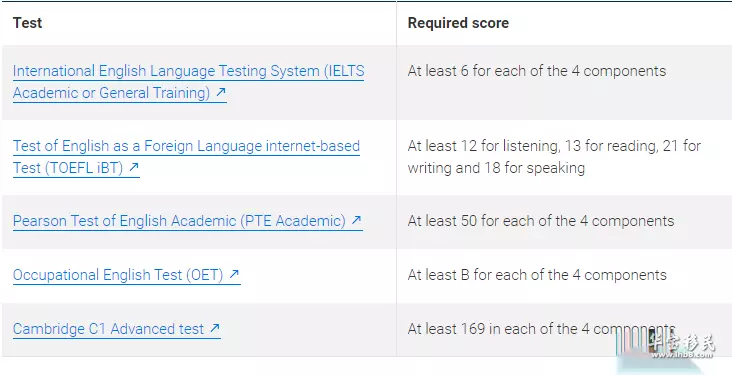
Task: Click the 'At least B' OET score cell
Action: 537,274
